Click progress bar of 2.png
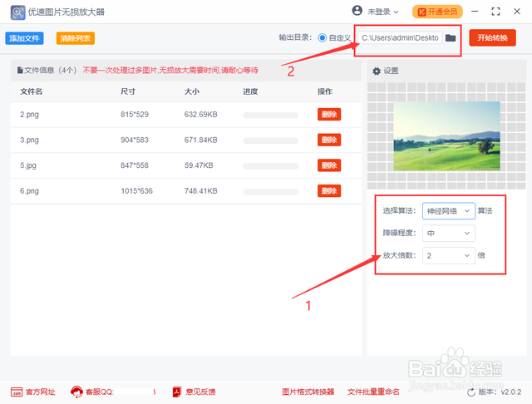532x404 pixels. pos(270,116)
